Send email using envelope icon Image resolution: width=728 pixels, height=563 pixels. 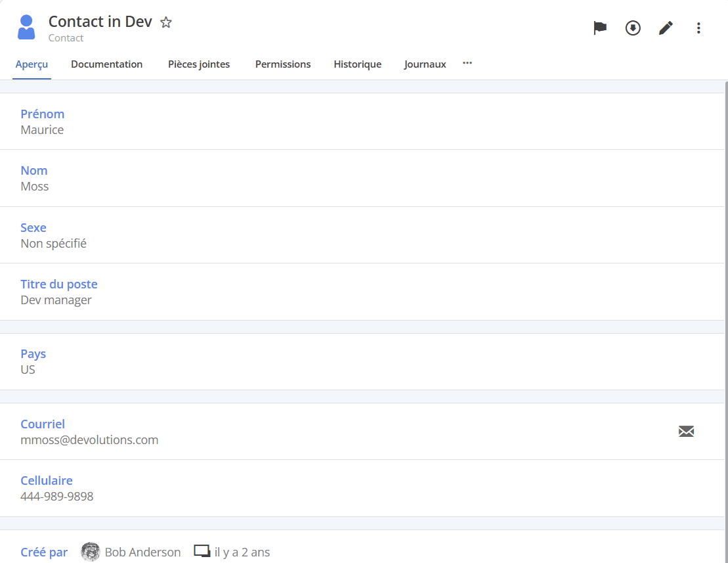click(686, 431)
